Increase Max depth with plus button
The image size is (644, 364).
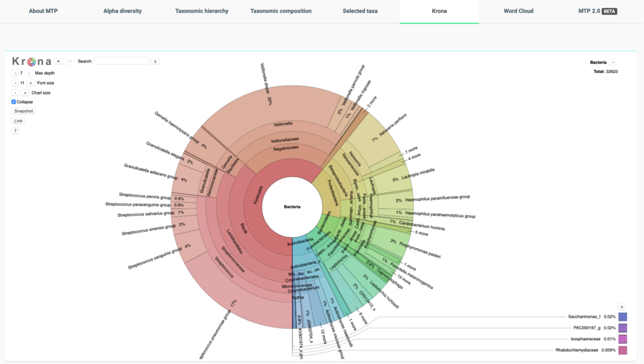[x=28, y=73]
